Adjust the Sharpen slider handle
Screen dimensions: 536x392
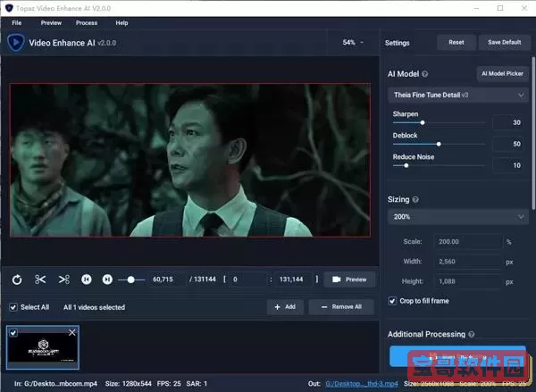[423, 122]
